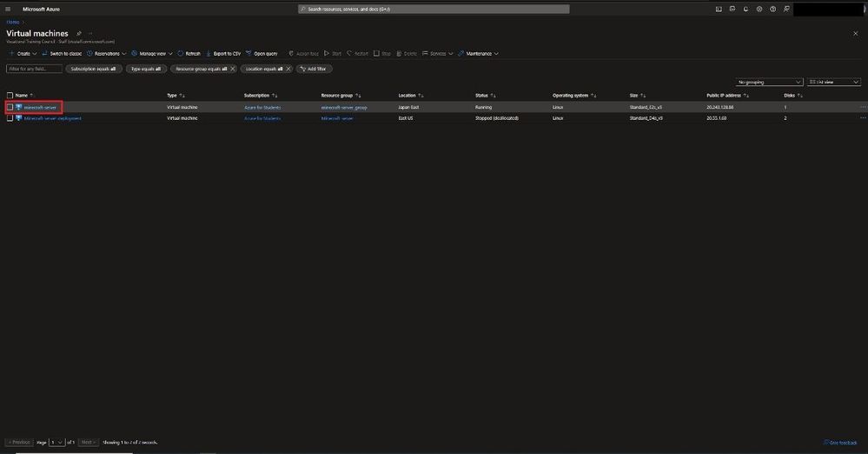Open the page number dropdown

point(57,443)
